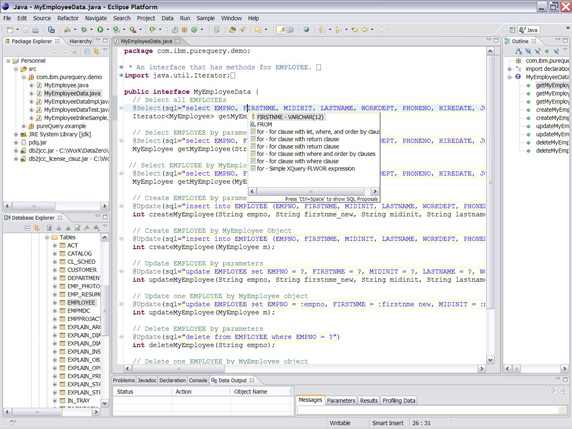Toggle folding marker beside first @Select line
Screen dimensions: 572x429
(121, 108)
